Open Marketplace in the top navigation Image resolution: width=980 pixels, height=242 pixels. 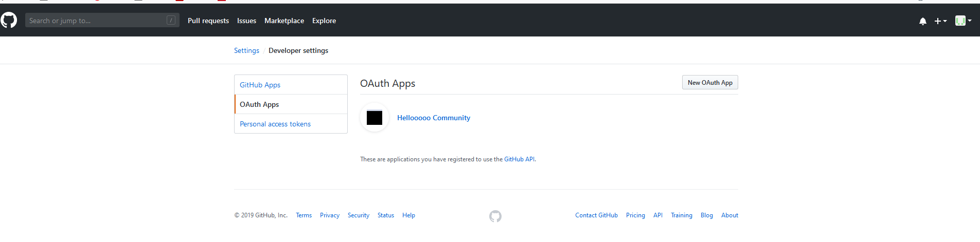tap(284, 21)
